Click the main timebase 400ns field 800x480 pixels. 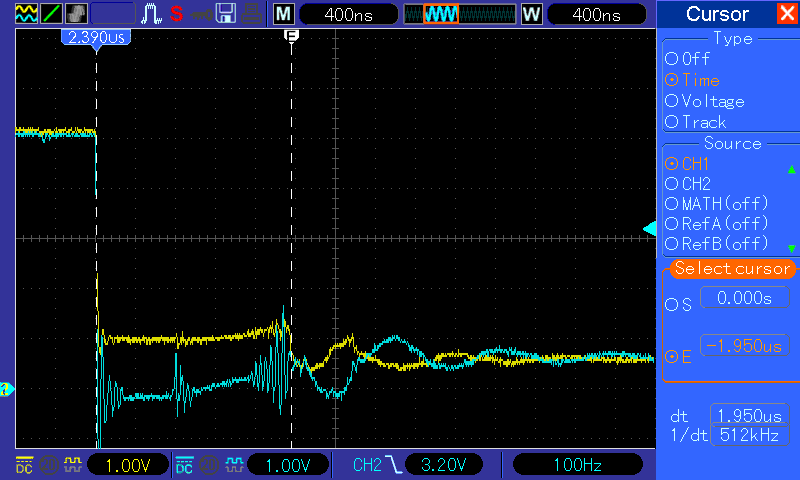[x=348, y=14]
